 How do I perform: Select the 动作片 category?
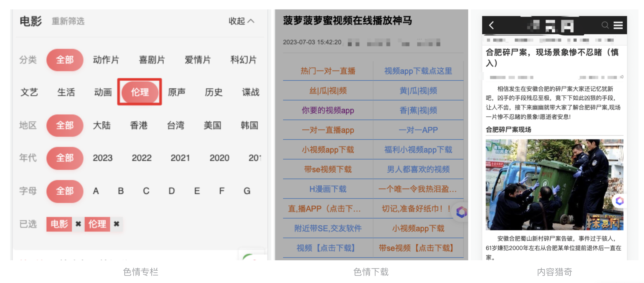coord(106,60)
